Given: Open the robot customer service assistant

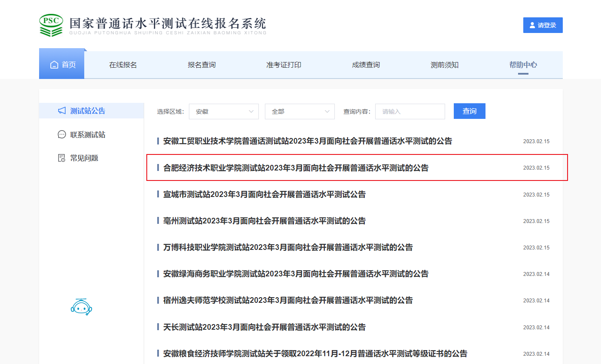Looking at the screenshot, I should [x=81, y=307].
